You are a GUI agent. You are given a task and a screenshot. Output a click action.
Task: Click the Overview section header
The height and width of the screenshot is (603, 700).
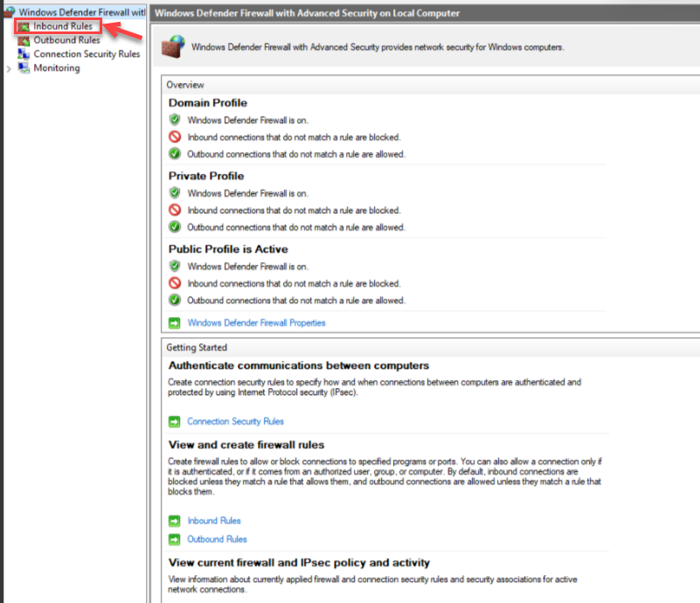185,85
